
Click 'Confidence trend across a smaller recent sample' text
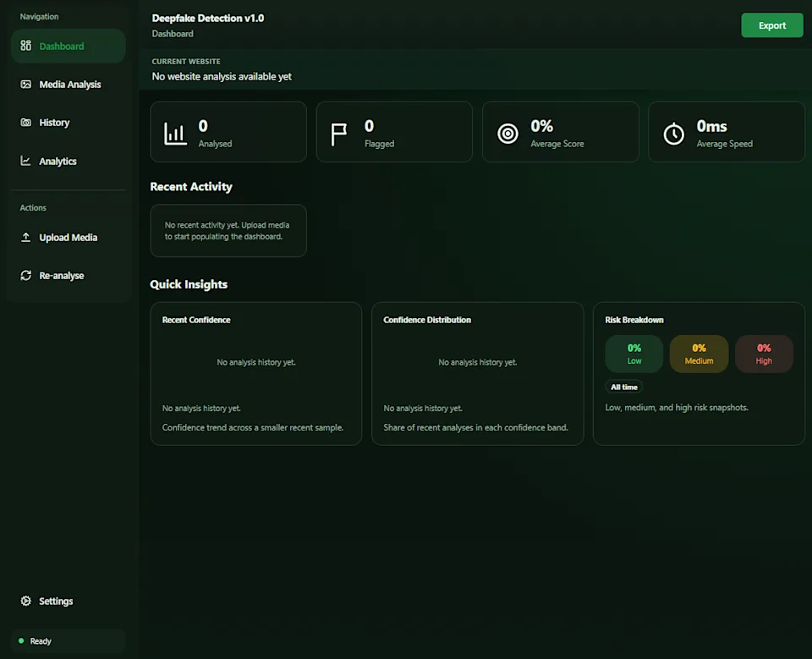(253, 427)
